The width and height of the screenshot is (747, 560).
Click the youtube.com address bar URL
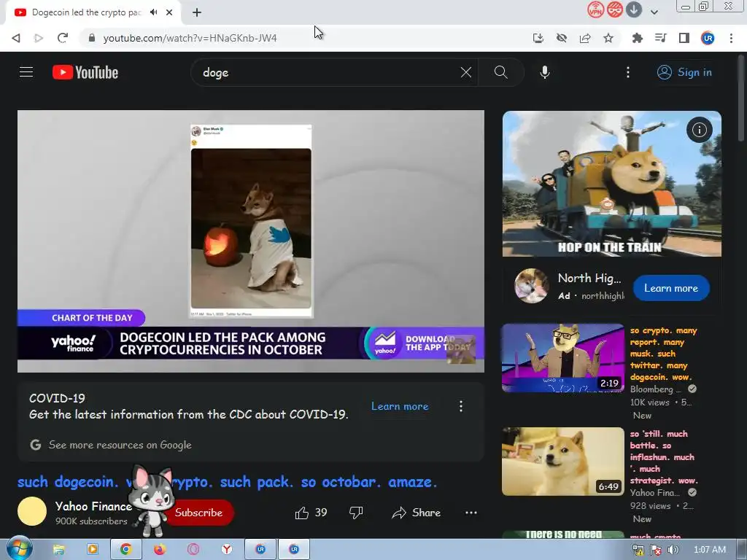click(190, 38)
